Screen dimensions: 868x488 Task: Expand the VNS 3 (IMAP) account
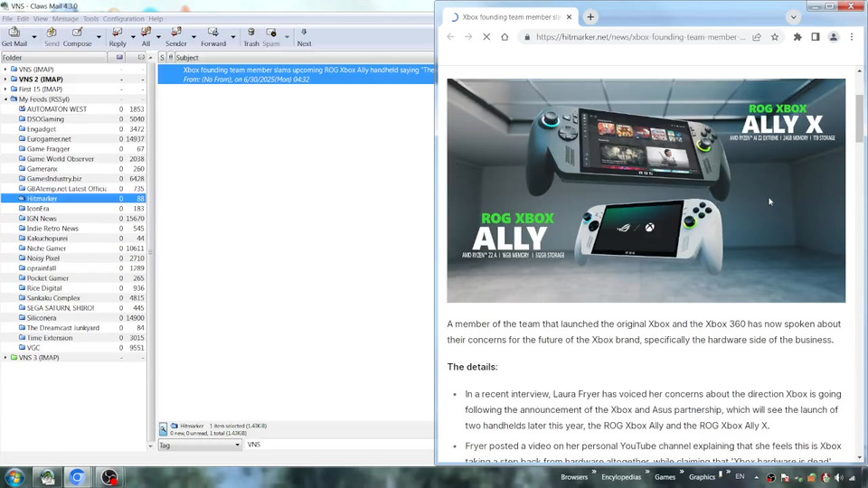tap(5, 358)
